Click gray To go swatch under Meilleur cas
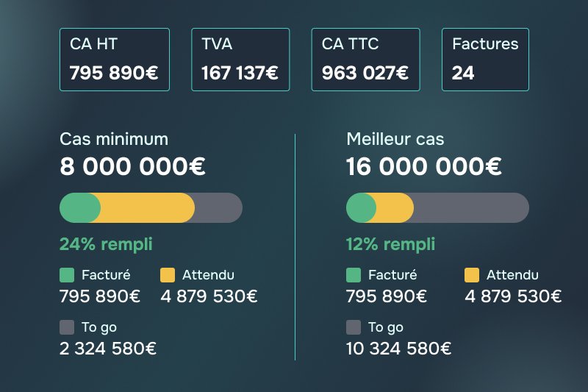The image size is (588, 392). pos(354,327)
